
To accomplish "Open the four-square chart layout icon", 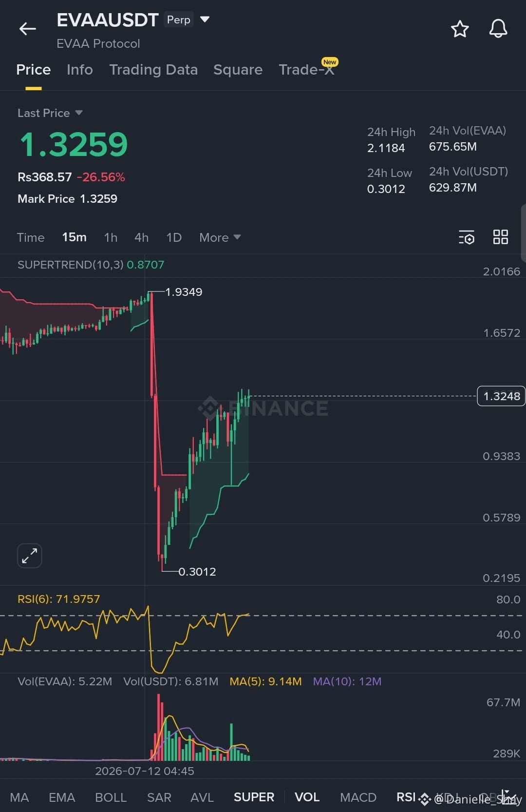I will click(501, 237).
